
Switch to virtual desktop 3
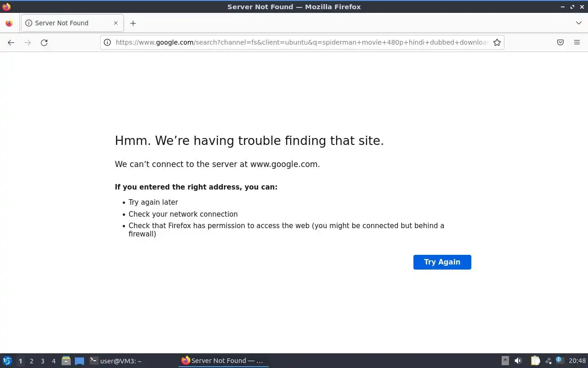point(42,361)
